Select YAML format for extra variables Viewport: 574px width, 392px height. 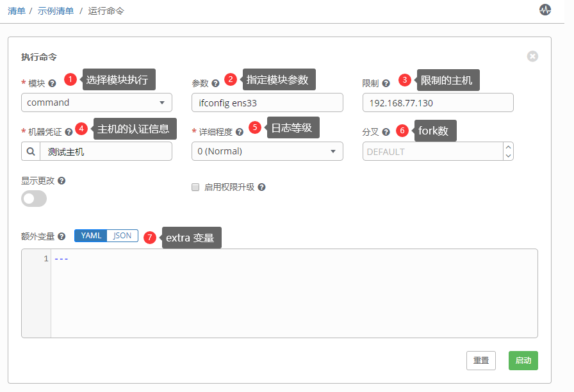(91, 236)
